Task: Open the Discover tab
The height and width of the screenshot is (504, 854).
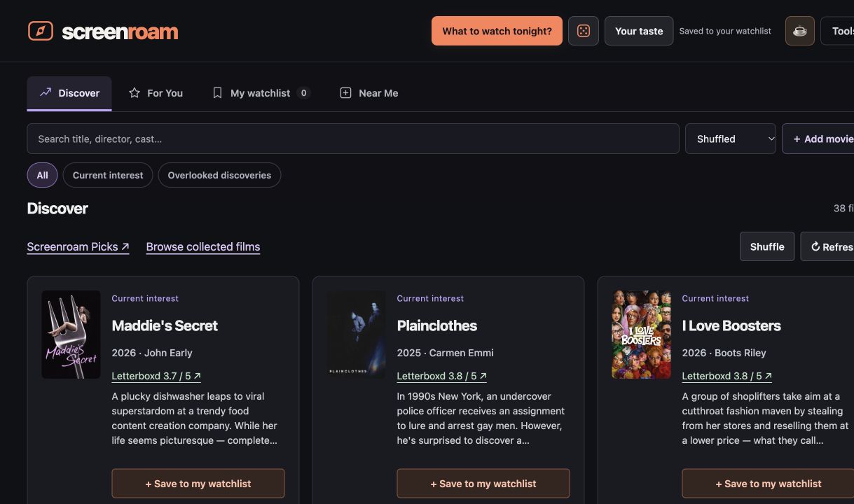Action: pos(69,93)
